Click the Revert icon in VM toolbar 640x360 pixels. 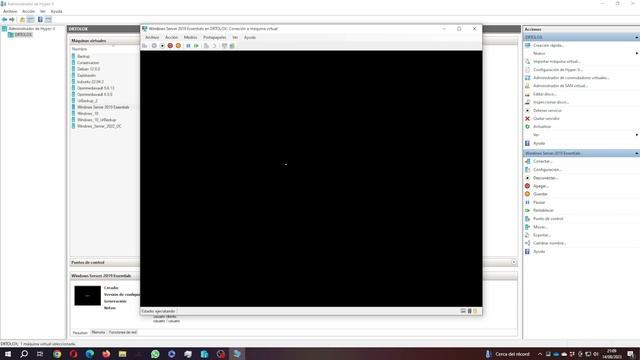pyautogui.click(x=214, y=46)
